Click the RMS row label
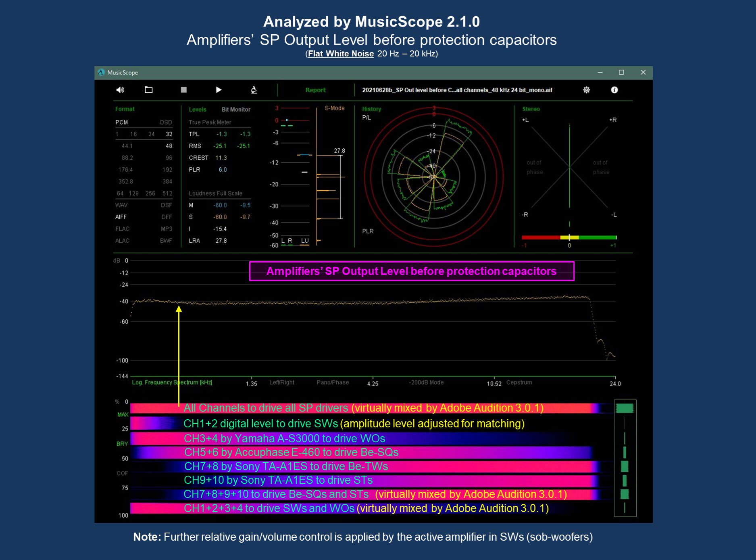This screenshot has width=756, height=560. [x=195, y=146]
